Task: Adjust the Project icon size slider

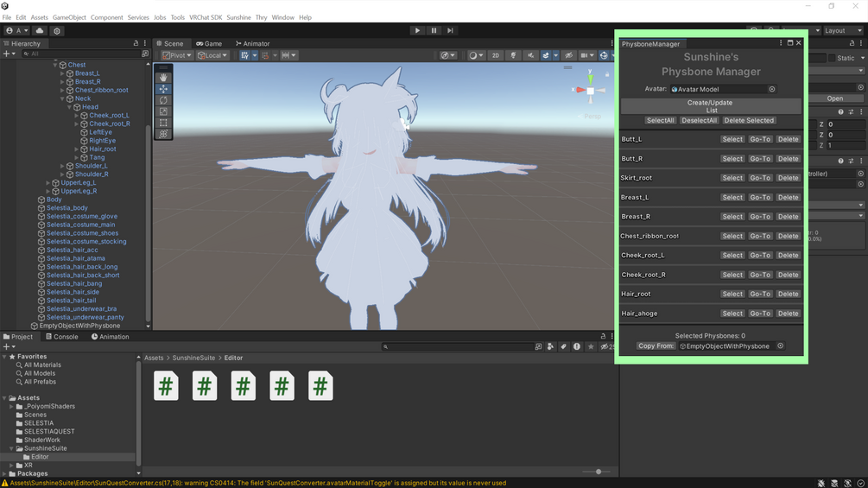Action: (599, 472)
